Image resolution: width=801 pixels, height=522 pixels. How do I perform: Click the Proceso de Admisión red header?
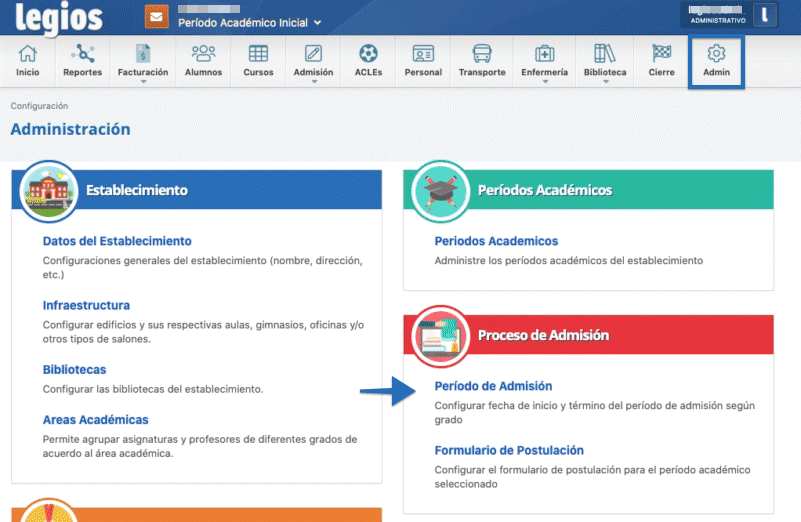click(588, 335)
